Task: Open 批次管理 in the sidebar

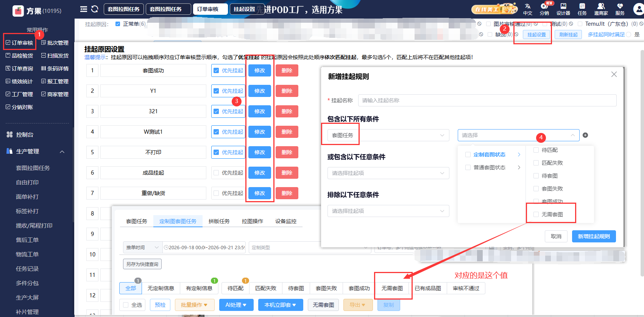Action: point(55,43)
